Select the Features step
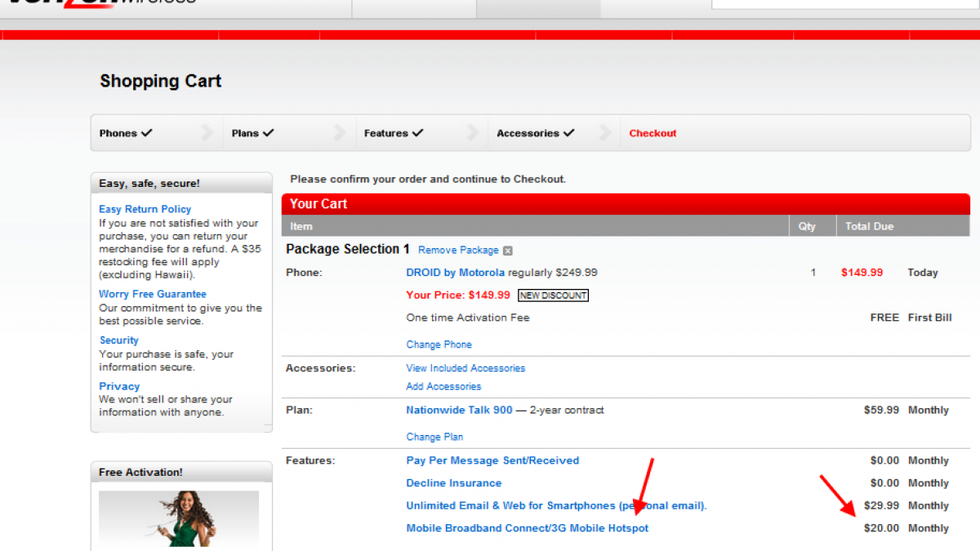 pyautogui.click(x=394, y=133)
